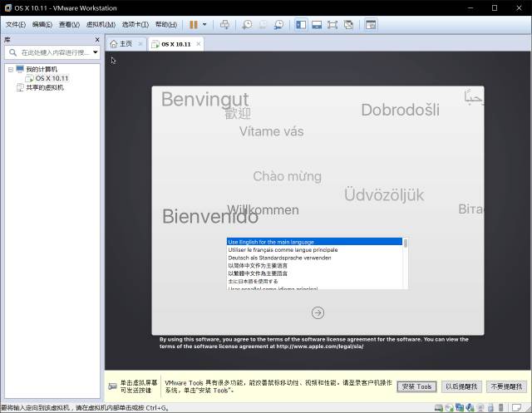Choose 以简体中文作为主要语言 option

click(x=314, y=266)
